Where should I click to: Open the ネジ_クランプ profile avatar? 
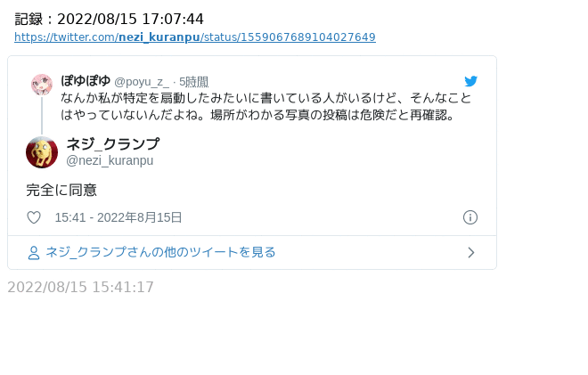[x=42, y=152]
